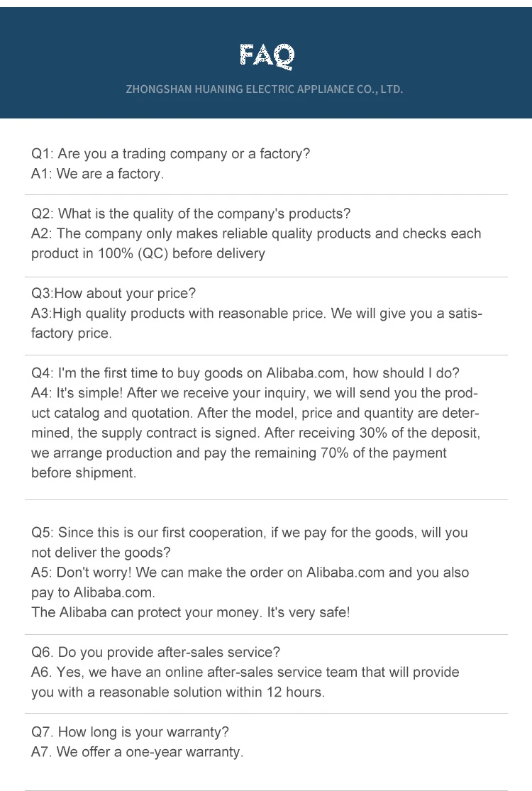Click the FAQ heading title
The image size is (532, 791).
pyautogui.click(x=266, y=55)
